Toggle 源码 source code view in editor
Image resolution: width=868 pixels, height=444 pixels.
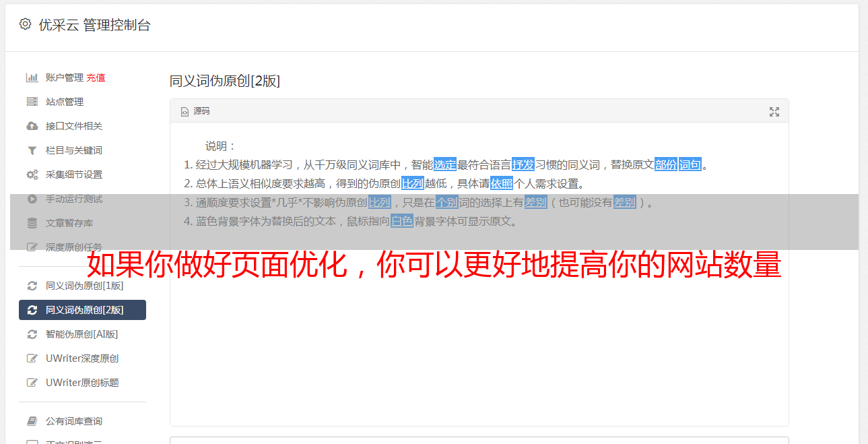195,111
